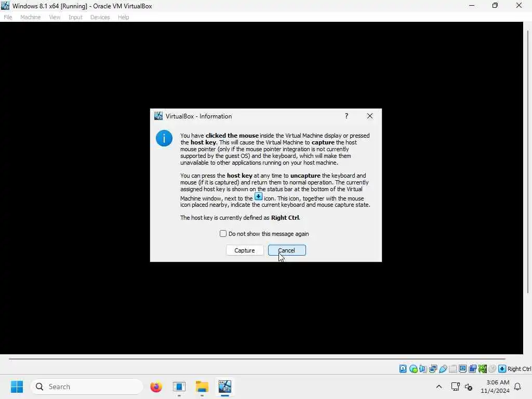Open the Input menu
Image resolution: width=532 pixels, height=399 pixels.
75,17
